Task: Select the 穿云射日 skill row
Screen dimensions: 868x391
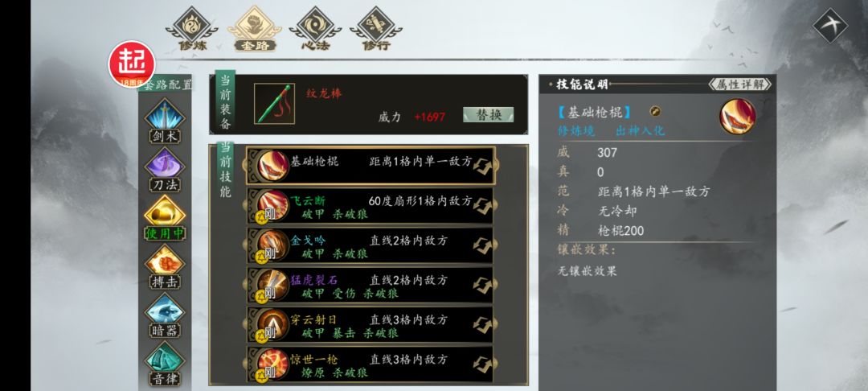Action: (x=371, y=325)
